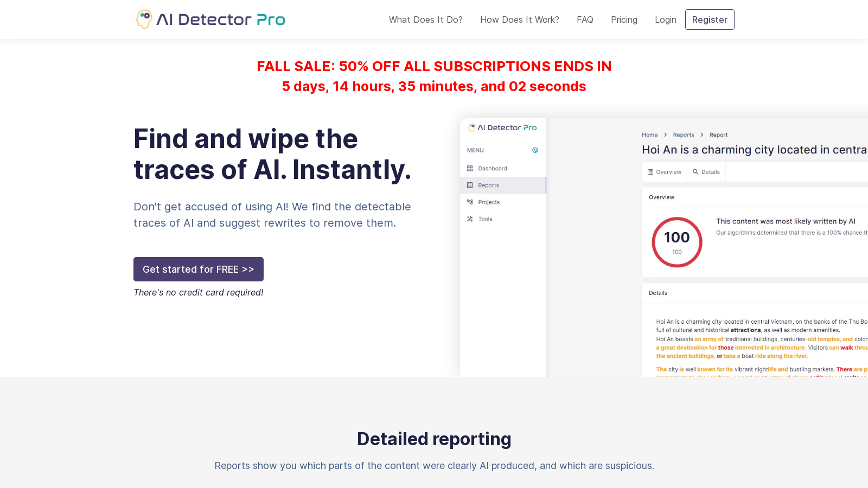Viewport: 868px width, 488px height.
Task: Click the Login link
Action: pos(665,20)
